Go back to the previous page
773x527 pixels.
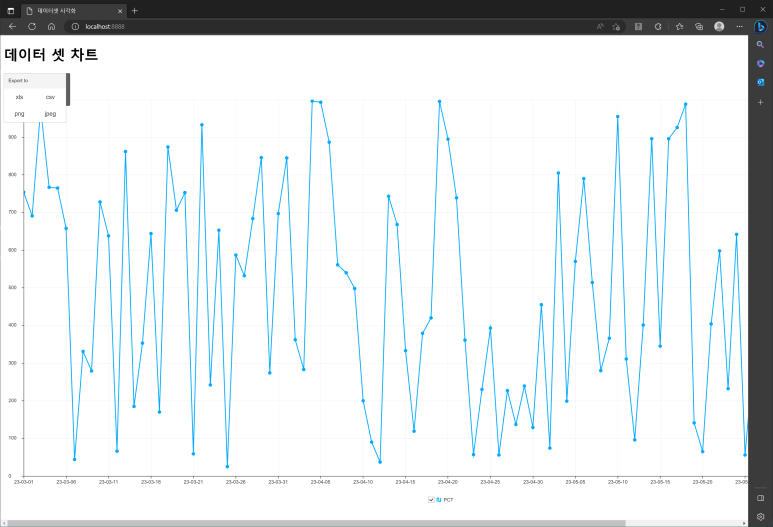(x=12, y=27)
